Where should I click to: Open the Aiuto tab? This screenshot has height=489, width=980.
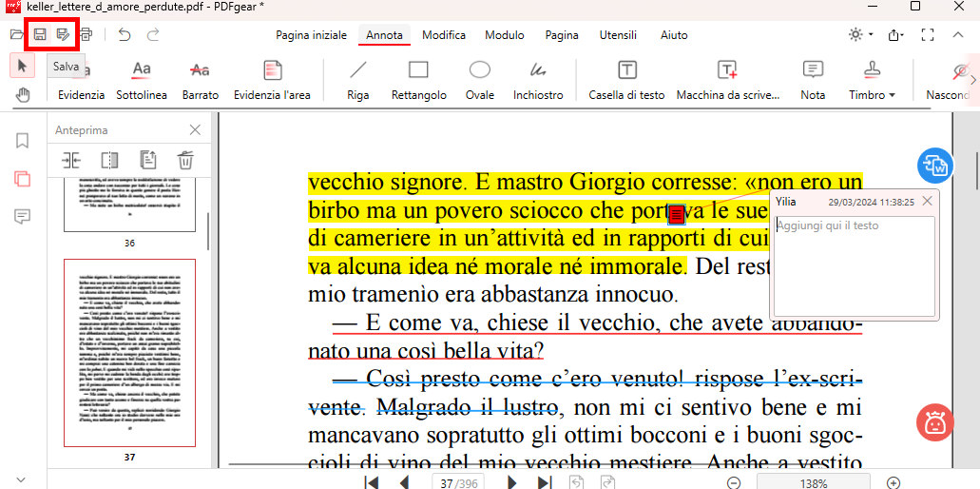[x=674, y=35]
